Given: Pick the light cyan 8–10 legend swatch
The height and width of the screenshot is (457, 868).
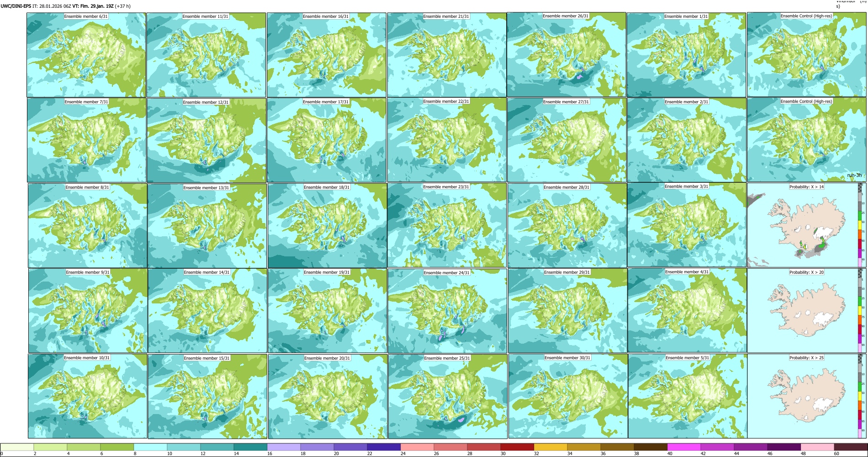Looking at the screenshot, I should [150, 447].
